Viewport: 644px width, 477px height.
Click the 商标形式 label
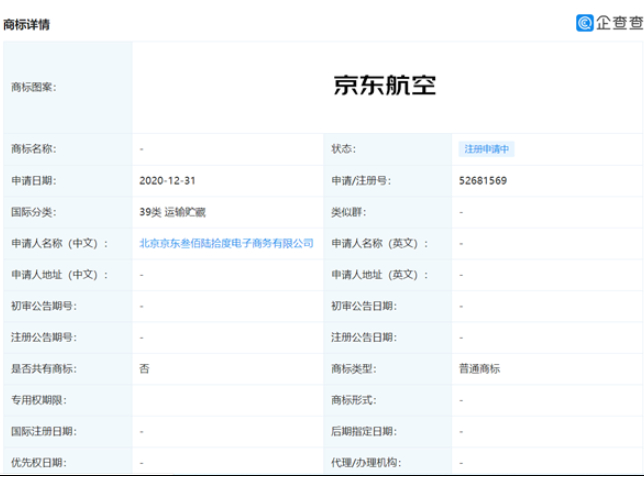pos(354,400)
